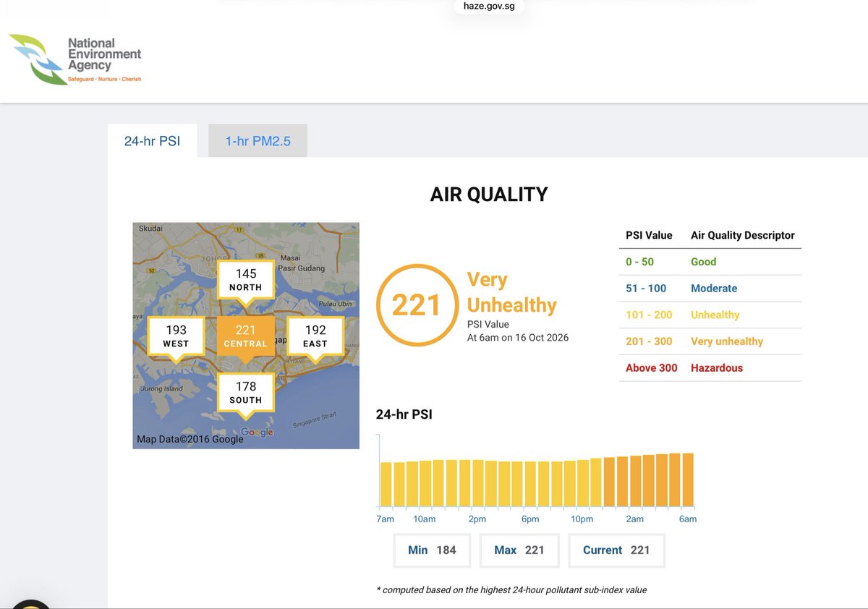868x609 pixels.
Task: Click the 'Skudai' map label
Action: 150,228
